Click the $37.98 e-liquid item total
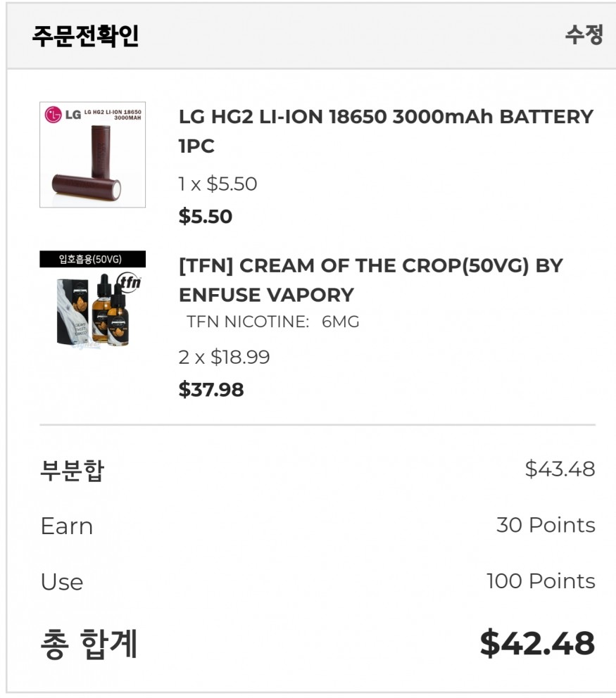Image resolution: width=616 pixels, height=698 pixels. (211, 390)
